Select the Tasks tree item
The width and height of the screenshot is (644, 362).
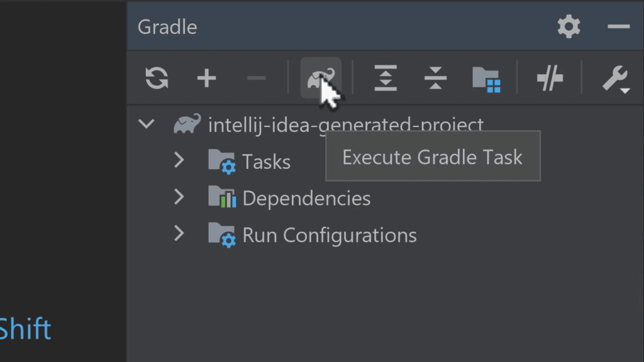pos(266,162)
